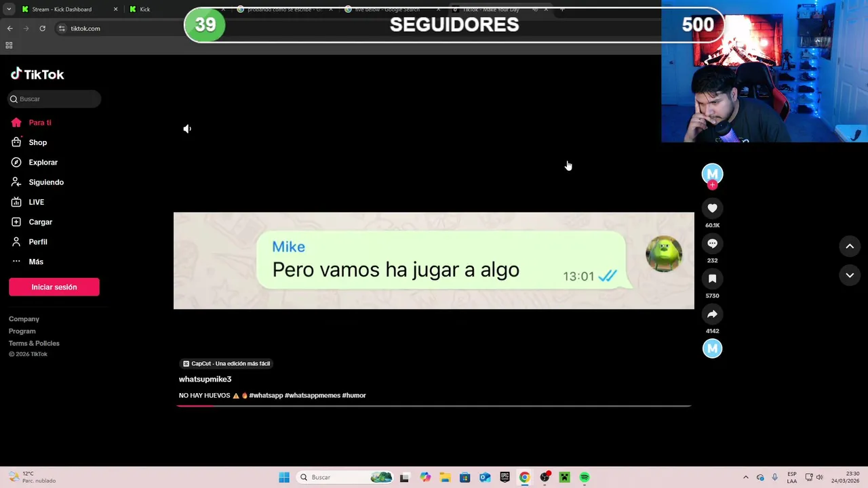Switch to Chrome on the taskbar

pyautogui.click(x=524, y=477)
